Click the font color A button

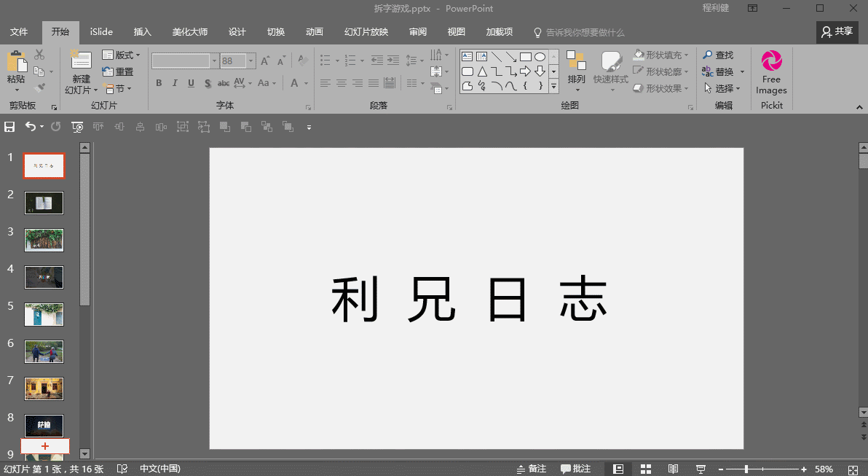click(294, 83)
